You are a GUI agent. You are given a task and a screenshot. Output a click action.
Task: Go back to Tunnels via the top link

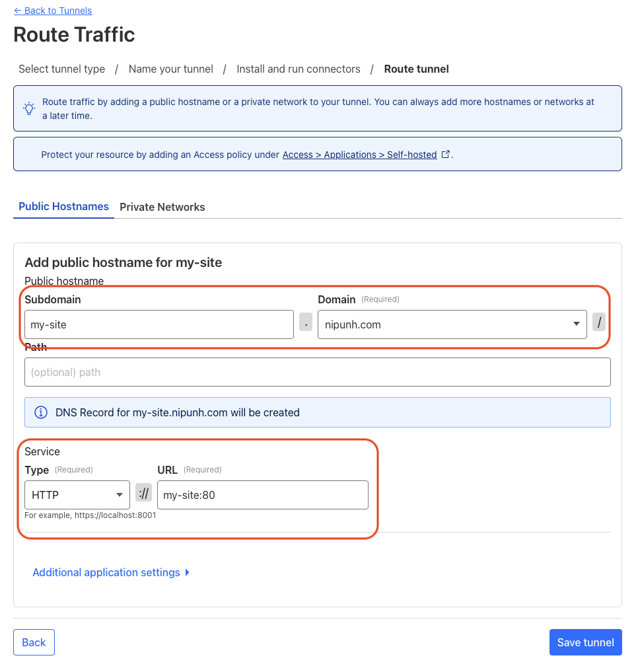(x=53, y=11)
